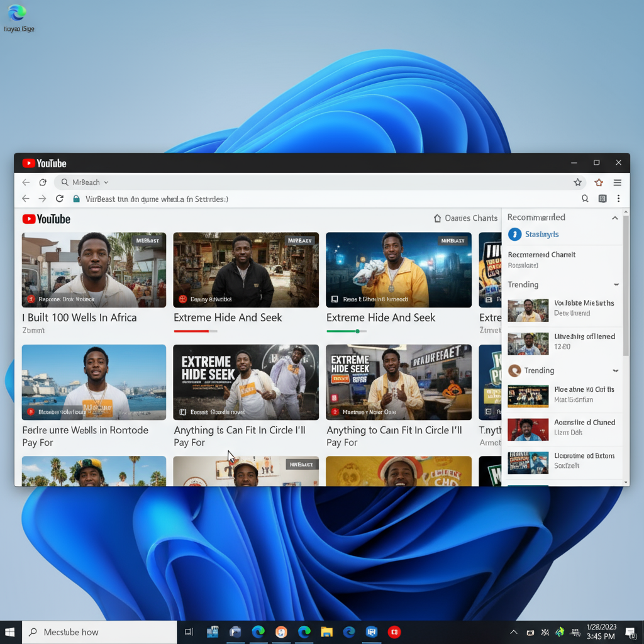Click the red channel icon on the Wells In Africa thumbnail

pyautogui.click(x=31, y=299)
